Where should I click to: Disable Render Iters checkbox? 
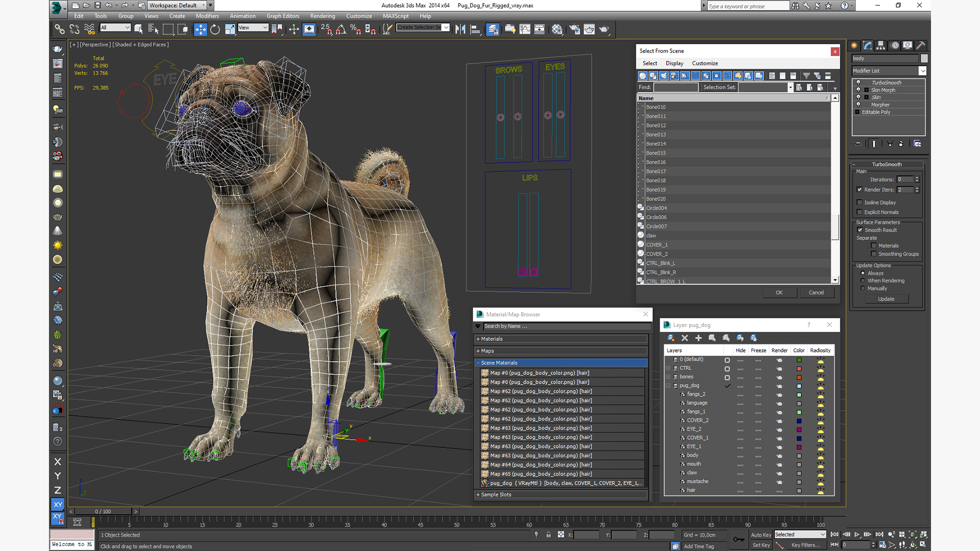pyautogui.click(x=860, y=190)
